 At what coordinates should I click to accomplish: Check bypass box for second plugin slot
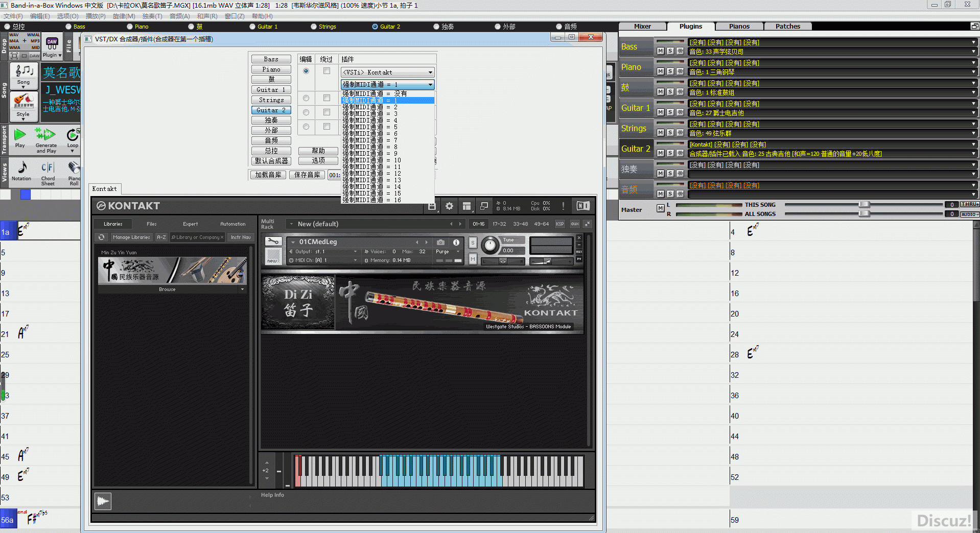(x=326, y=98)
